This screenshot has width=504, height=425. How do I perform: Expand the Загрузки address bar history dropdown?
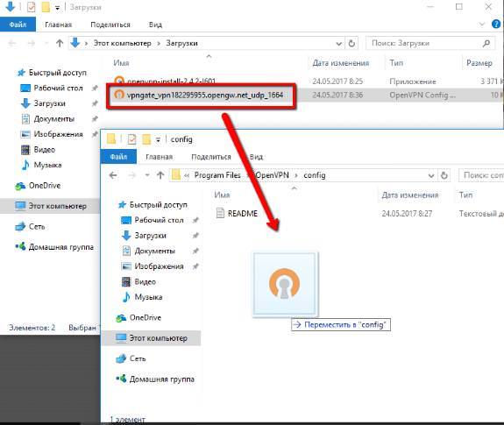(339, 44)
